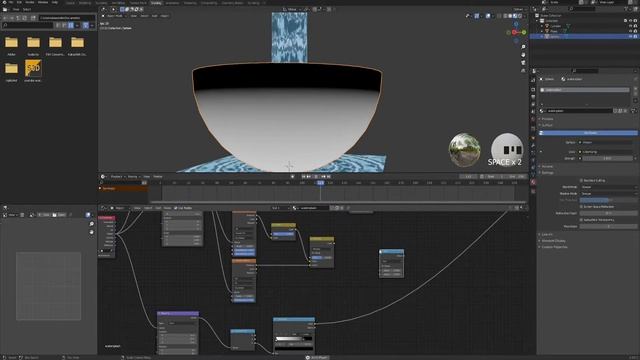Go to parent directory in file browser
The image size is (640, 360).
18,18
